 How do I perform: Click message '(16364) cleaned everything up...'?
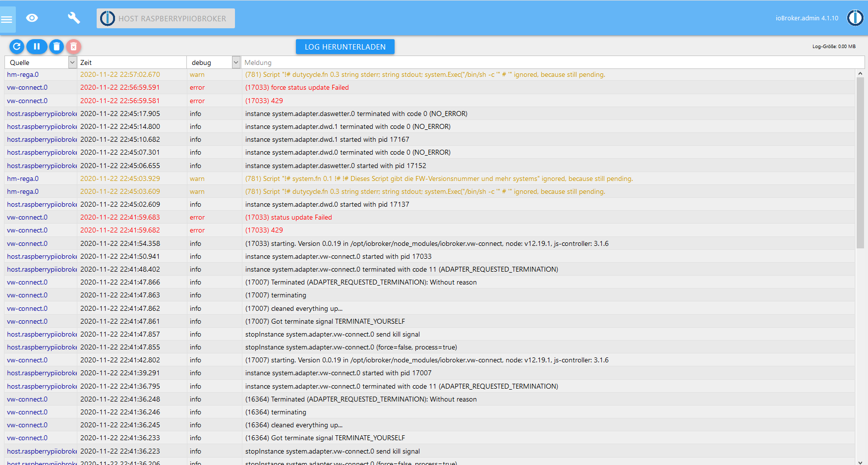tap(294, 425)
